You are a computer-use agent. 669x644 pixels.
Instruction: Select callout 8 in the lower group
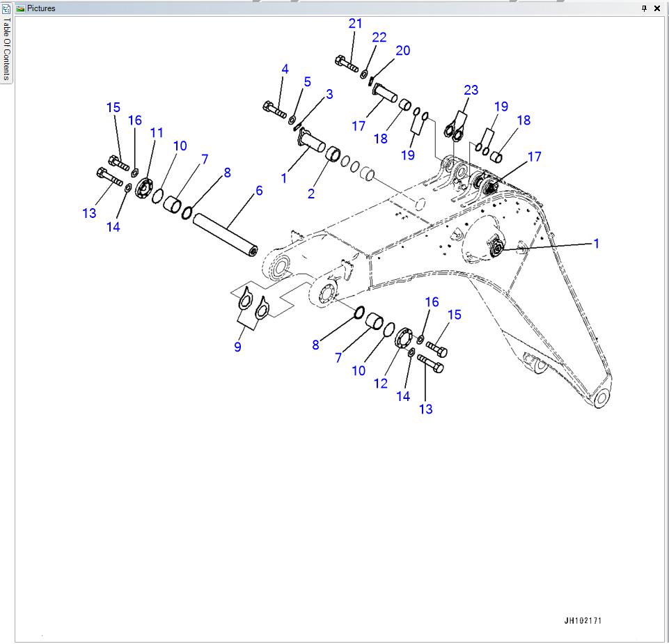(x=315, y=345)
